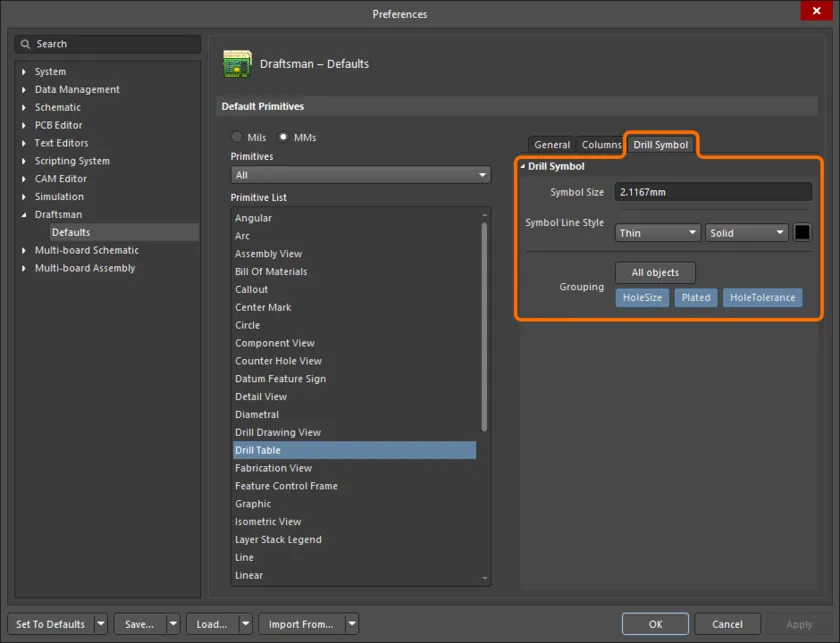The image size is (840, 643).
Task: Click OK to confirm preferences
Action: 655,623
